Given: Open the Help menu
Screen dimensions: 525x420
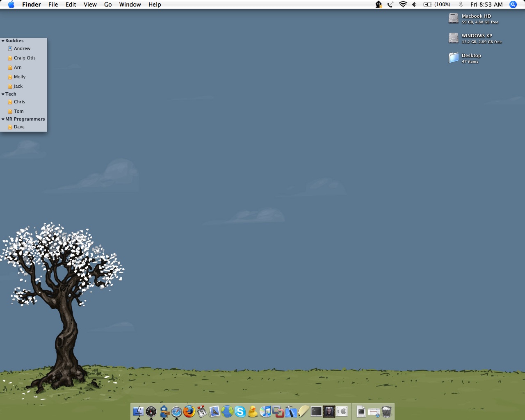Looking at the screenshot, I should 155,5.
